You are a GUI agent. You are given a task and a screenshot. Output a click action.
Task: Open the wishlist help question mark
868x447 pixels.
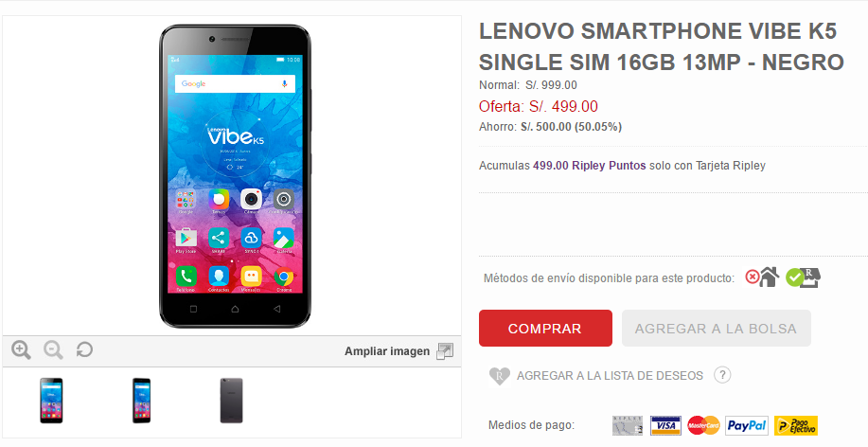[722, 375]
